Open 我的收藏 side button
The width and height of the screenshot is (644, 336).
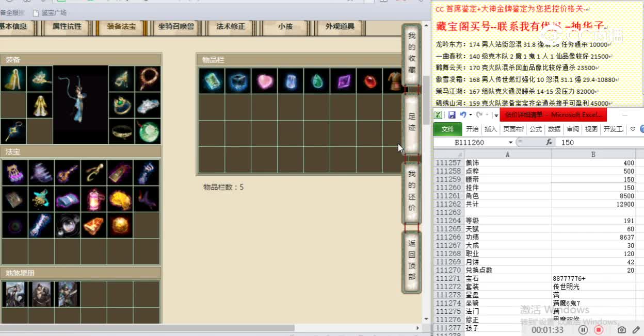[412, 54]
